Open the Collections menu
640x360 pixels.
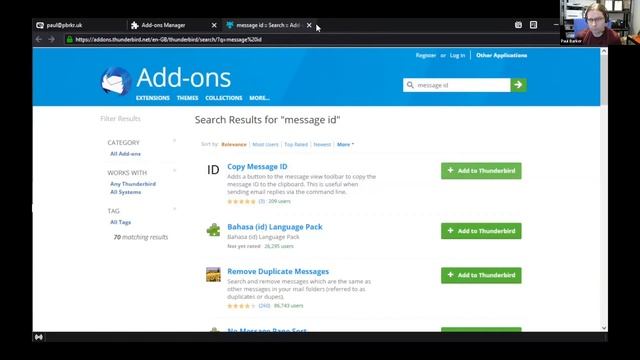coord(224,98)
